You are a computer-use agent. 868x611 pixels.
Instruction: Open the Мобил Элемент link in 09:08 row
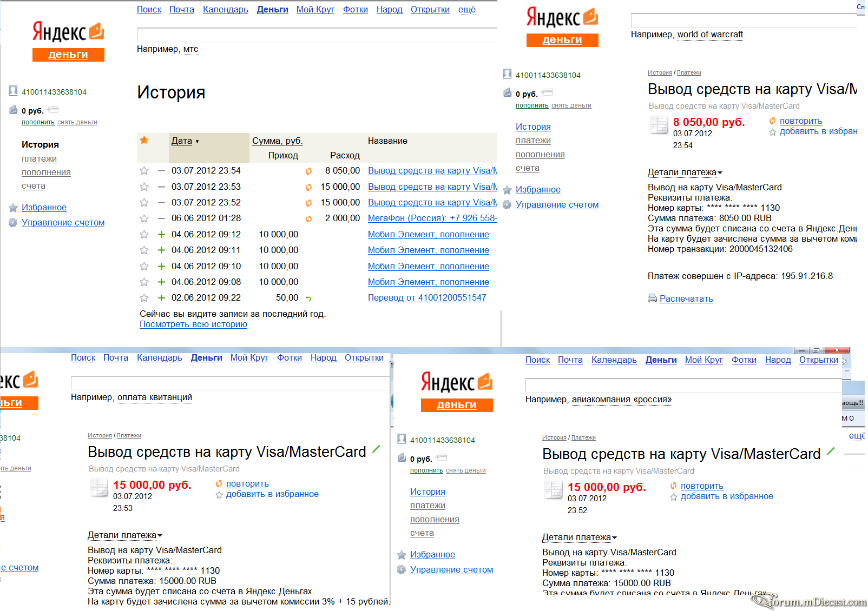(429, 282)
